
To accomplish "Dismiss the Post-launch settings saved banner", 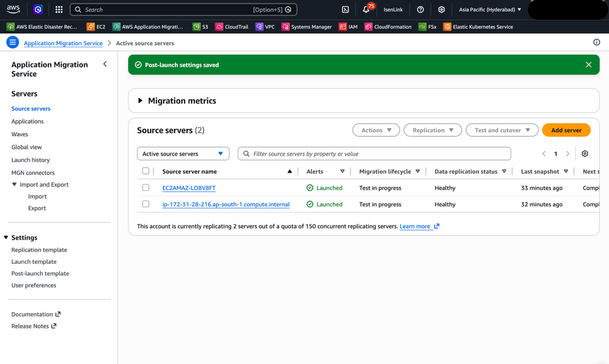I will pyautogui.click(x=588, y=65).
